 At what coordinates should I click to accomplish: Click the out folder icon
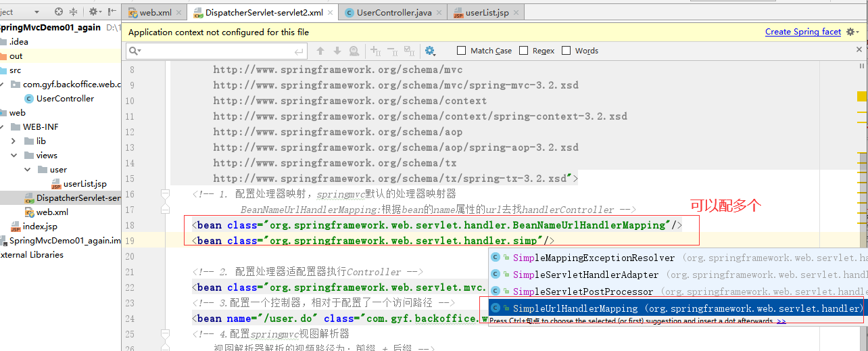(3, 56)
